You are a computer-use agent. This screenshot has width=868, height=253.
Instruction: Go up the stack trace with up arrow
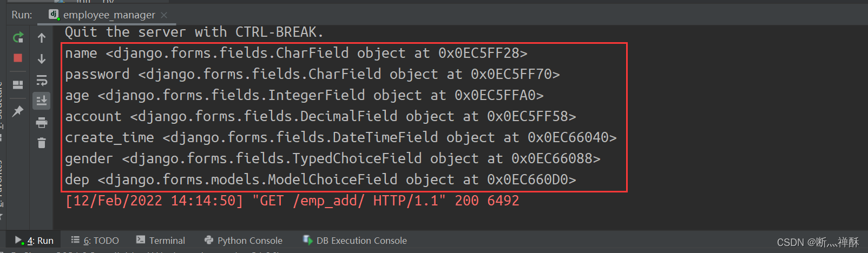coord(42,38)
